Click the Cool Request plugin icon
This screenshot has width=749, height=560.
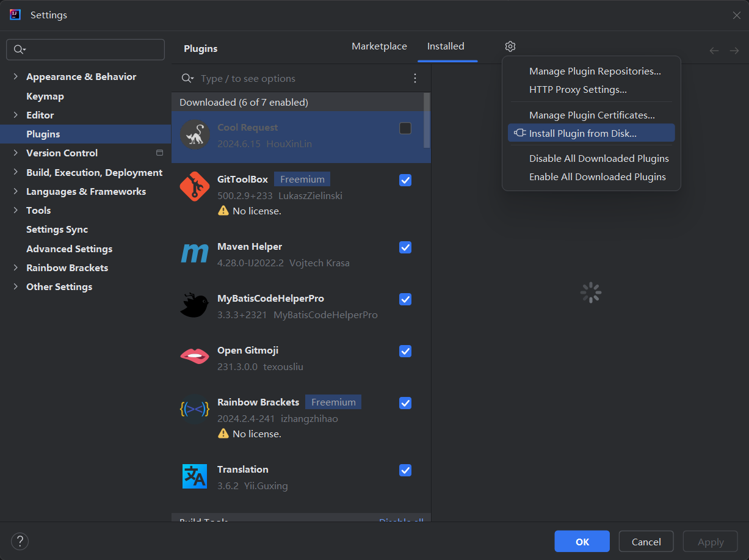point(195,134)
